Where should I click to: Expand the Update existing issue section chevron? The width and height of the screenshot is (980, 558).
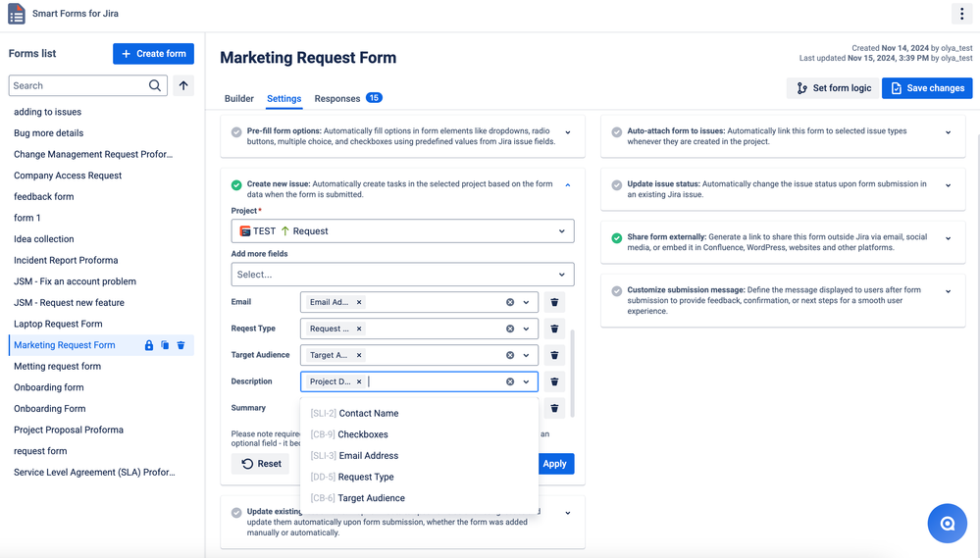(x=568, y=513)
